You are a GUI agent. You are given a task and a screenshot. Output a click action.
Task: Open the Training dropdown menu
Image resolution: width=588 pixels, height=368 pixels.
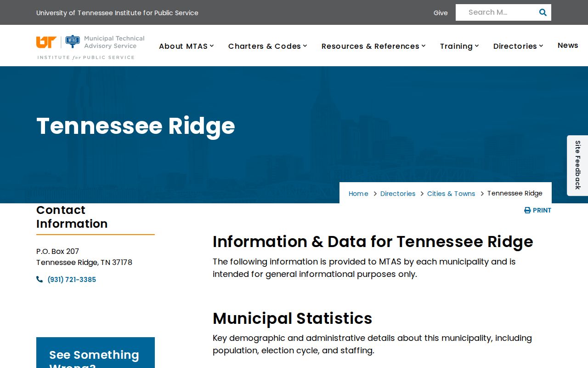coord(459,46)
